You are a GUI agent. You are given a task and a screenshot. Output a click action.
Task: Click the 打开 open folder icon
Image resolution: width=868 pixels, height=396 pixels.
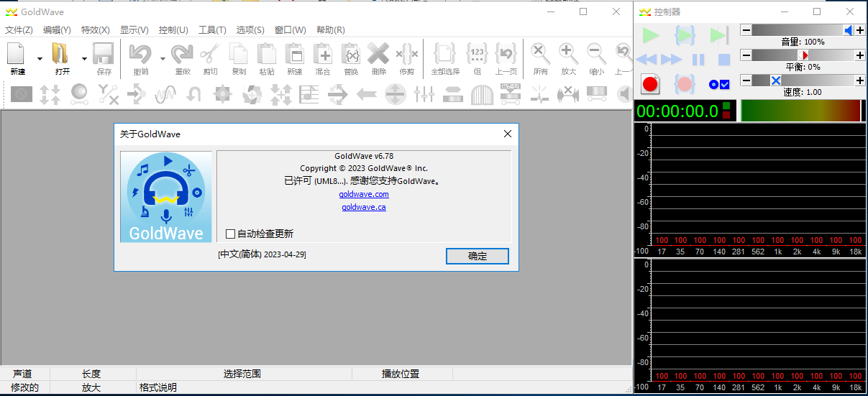pos(61,55)
